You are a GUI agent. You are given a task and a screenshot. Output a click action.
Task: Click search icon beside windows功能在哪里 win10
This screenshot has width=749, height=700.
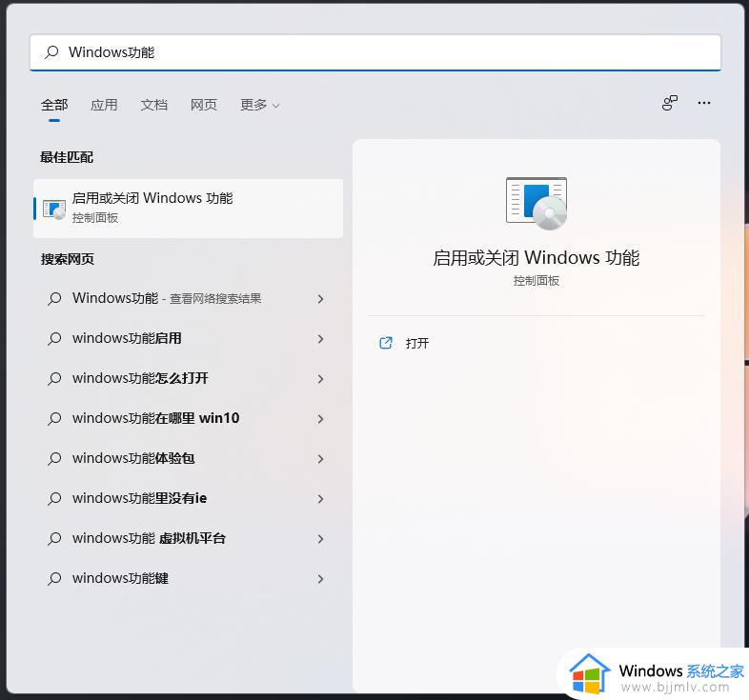tap(54, 419)
